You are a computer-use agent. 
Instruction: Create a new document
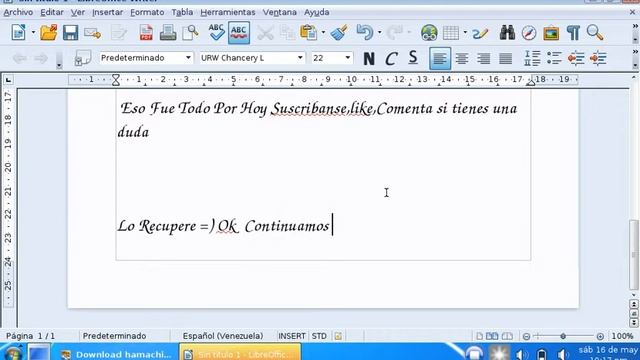(19, 33)
